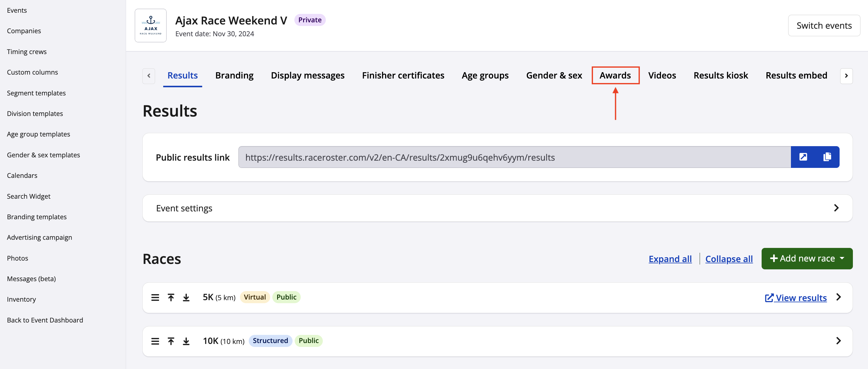Click the public results URL field
This screenshot has width=868, height=369.
tap(514, 157)
